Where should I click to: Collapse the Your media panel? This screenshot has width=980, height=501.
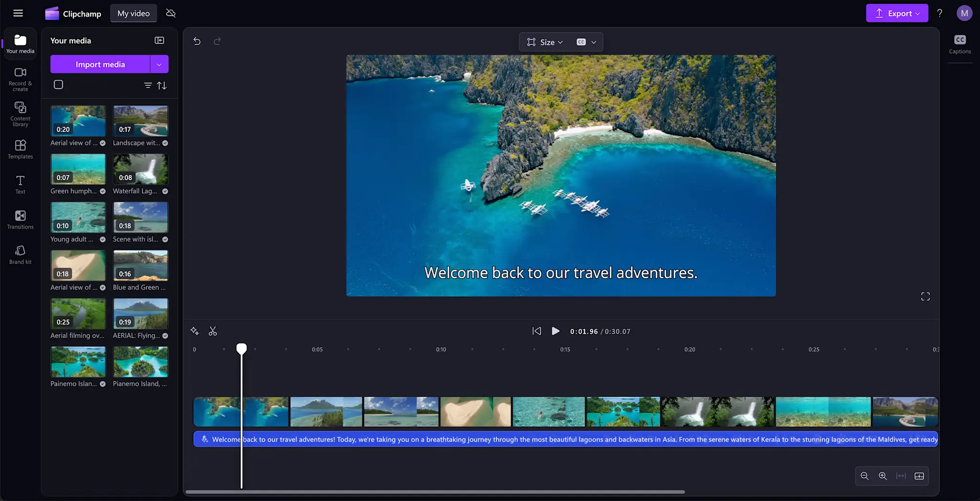click(159, 41)
